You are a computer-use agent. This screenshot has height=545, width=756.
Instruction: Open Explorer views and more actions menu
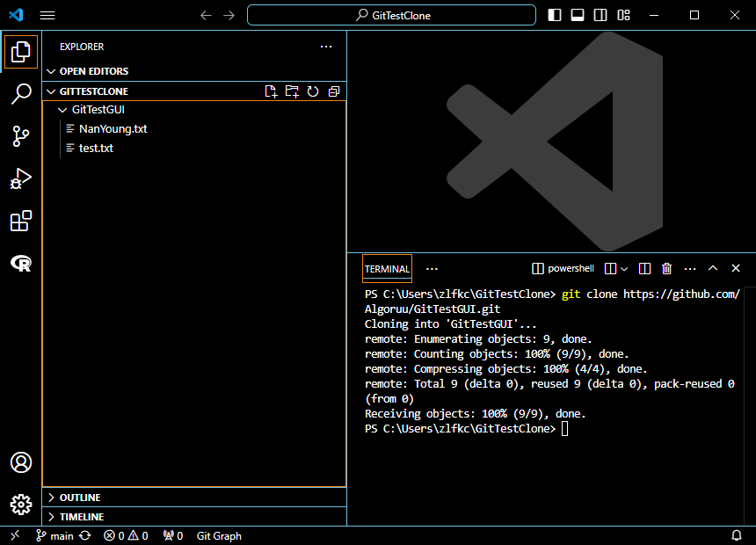[326, 47]
